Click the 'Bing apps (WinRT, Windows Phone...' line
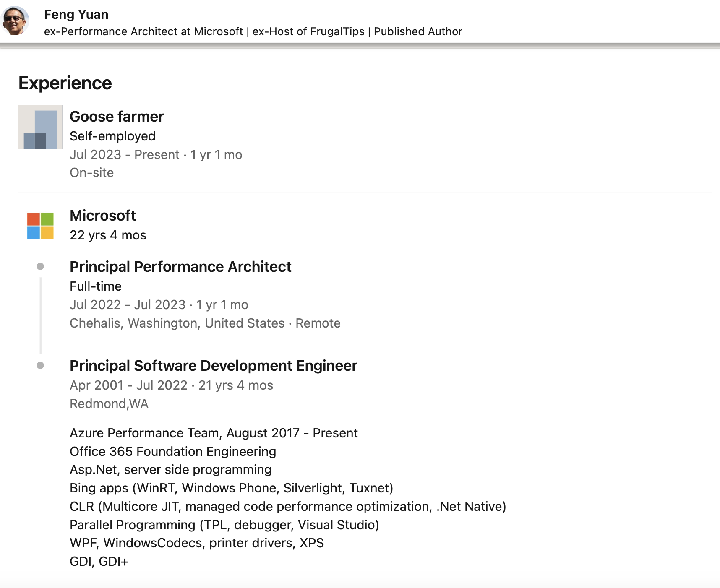The image size is (720, 588). 232,488
